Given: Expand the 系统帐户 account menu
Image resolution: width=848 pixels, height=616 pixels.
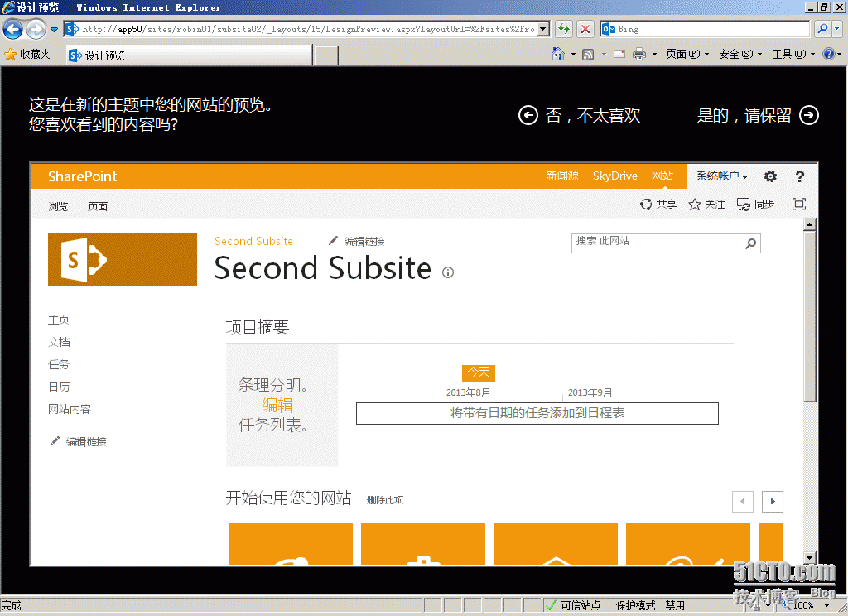Looking at the screenshot, I should [721, 176].
